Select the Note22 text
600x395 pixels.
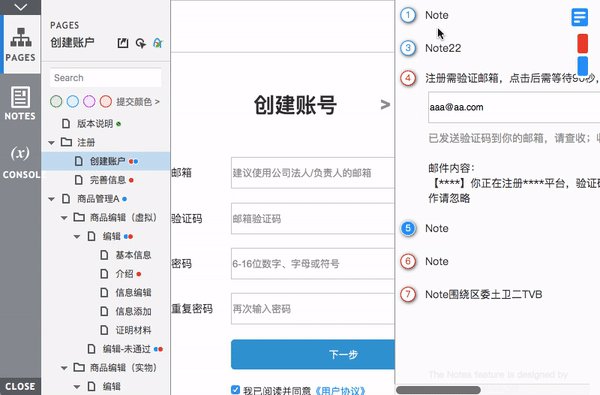pyautogui.click(x=443, y=48)
